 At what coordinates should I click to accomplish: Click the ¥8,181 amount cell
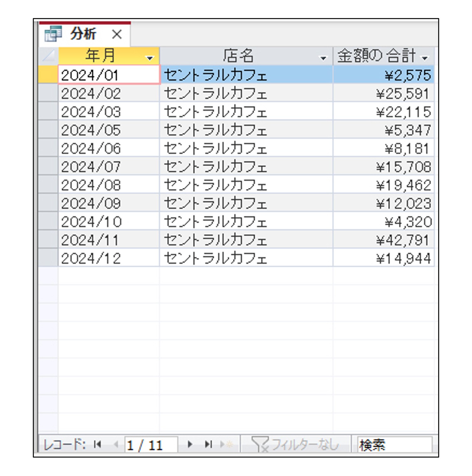(384, 148)
